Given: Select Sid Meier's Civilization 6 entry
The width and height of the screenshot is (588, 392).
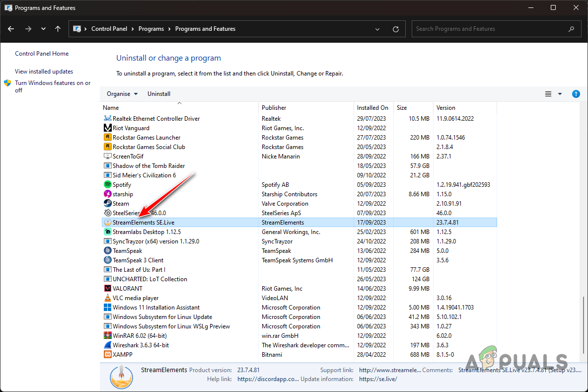Looking at the screenshot, I should pos(299,175).
